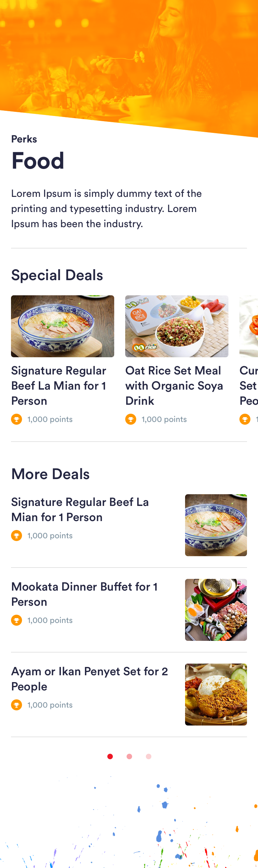Open Mookata Dinner Buffet for 1 Person
This screenshot has height=868, width=258.
click(x=85, y=594)
